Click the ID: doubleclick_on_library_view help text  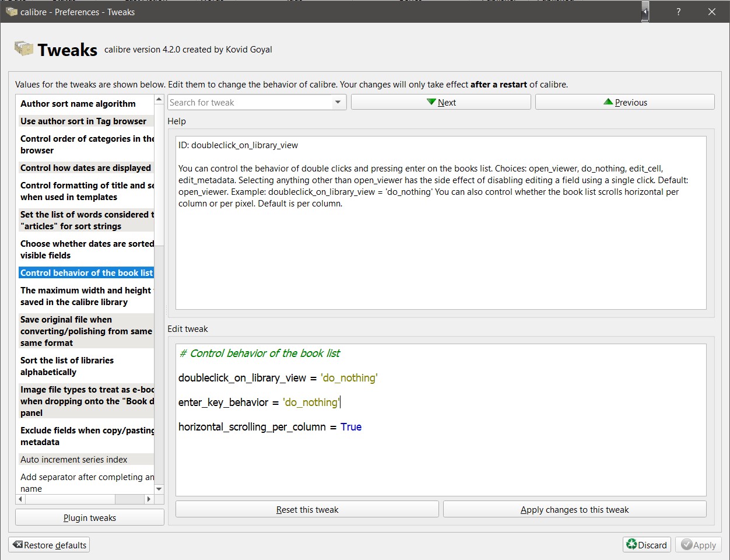tap(238, 145)
